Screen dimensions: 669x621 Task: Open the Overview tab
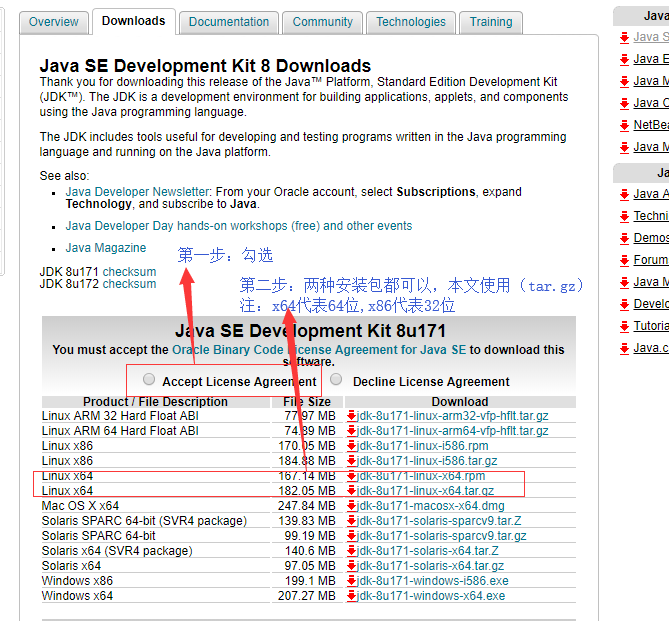click(x=54, y=22)
